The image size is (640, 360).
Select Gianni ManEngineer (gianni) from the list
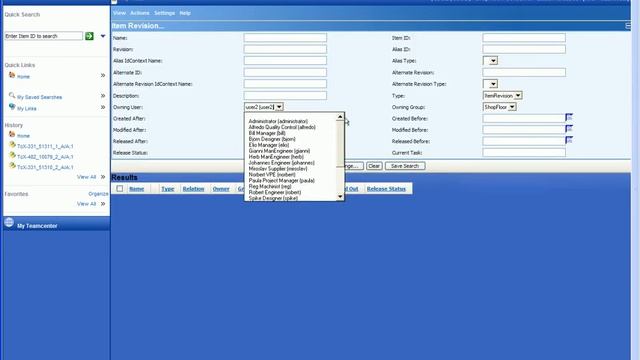coord(279,151)
